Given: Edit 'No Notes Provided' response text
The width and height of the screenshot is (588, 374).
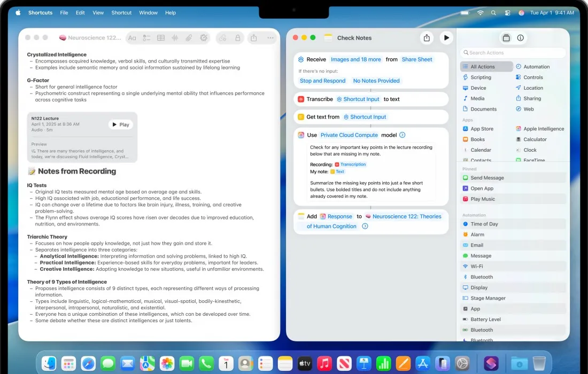Looking at the screenshot, I should coord(376,81).
